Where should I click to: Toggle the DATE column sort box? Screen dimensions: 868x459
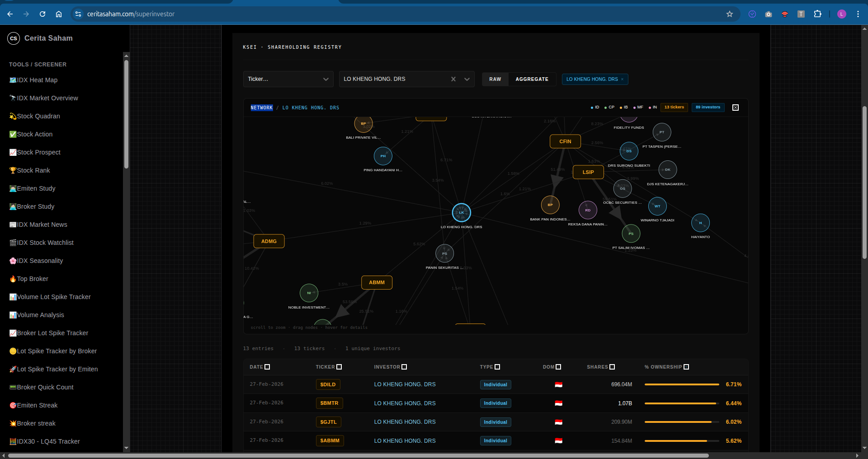point(267,367)
